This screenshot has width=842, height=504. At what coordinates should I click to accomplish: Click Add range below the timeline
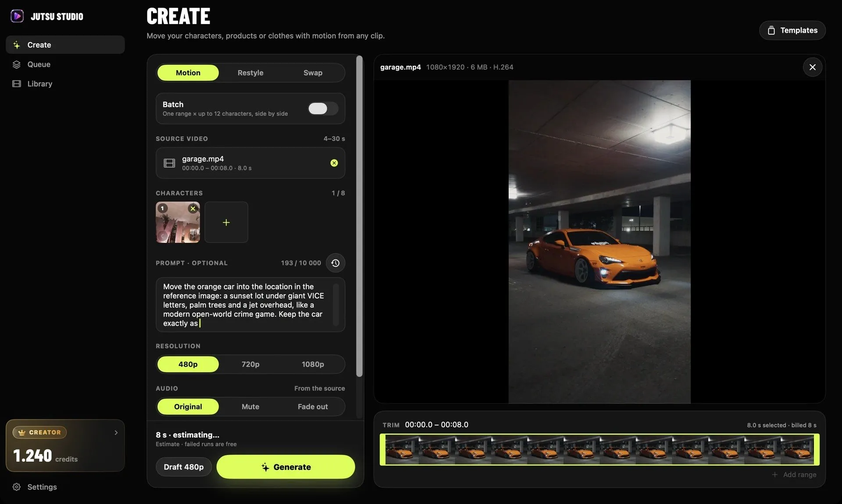point(794,475)
